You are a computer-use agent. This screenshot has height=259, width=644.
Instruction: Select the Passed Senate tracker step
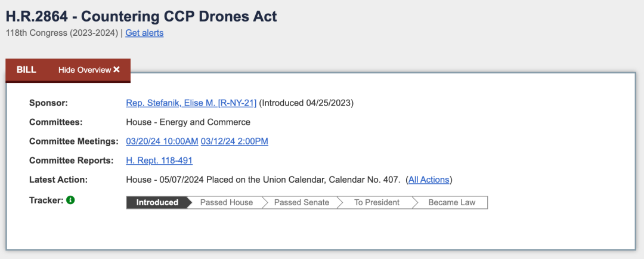[x=302, y=202]
